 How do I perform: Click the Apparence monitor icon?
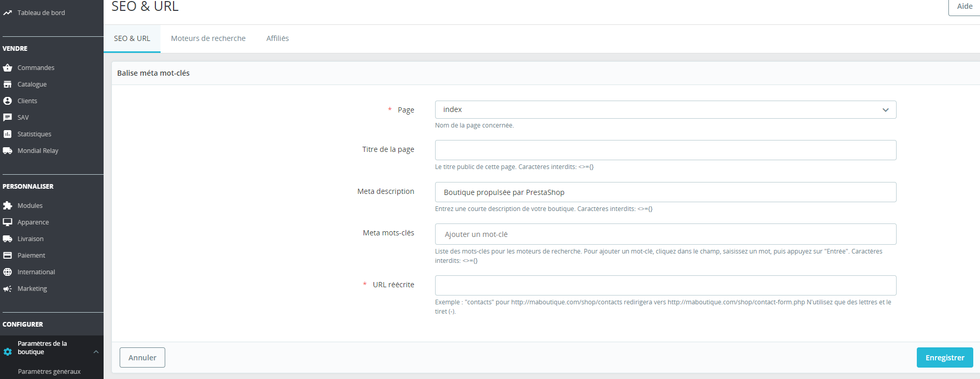tap(7, 222)
